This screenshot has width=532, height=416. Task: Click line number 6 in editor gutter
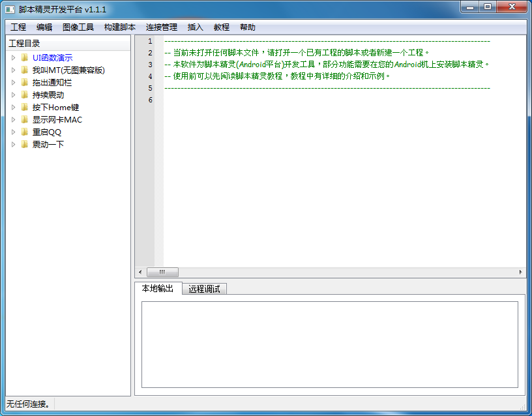[150, 100]
